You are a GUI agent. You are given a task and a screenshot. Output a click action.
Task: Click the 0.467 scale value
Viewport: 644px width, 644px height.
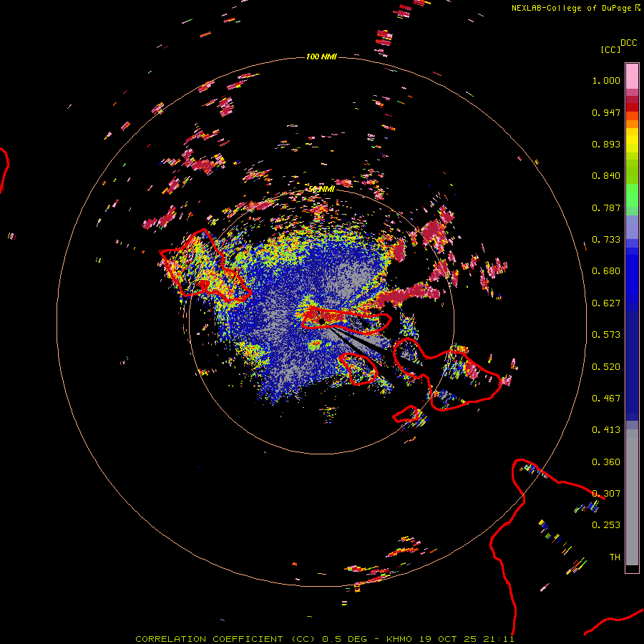point(606,399)
